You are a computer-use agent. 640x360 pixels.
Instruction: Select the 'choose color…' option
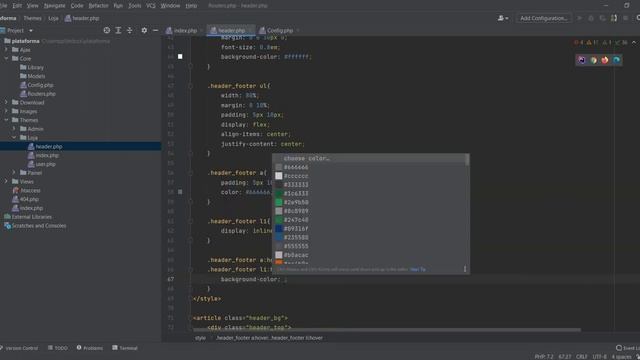click(371, 158)
